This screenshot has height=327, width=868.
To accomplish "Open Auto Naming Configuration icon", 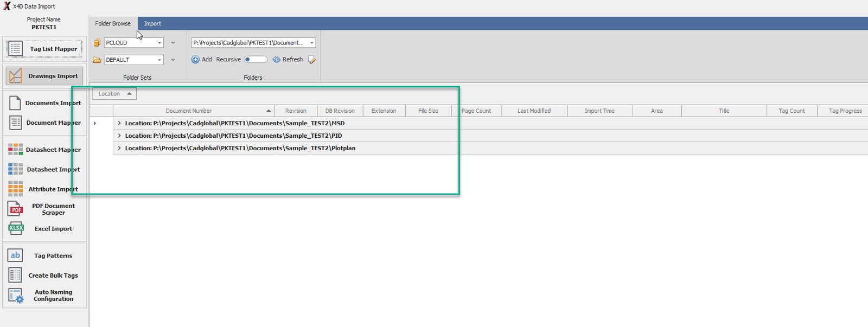I will tap(16, 296).
